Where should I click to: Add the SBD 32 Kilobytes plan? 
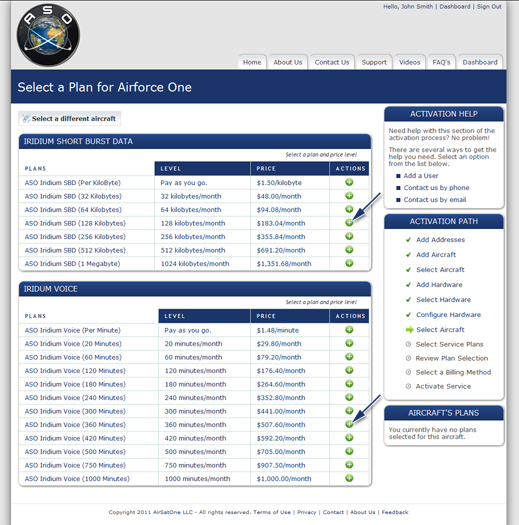pos(349,196)
